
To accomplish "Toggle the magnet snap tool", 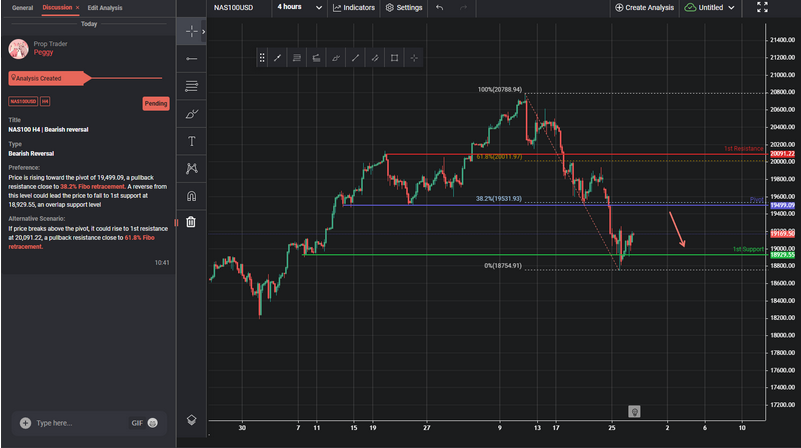I will pos(192,196).
